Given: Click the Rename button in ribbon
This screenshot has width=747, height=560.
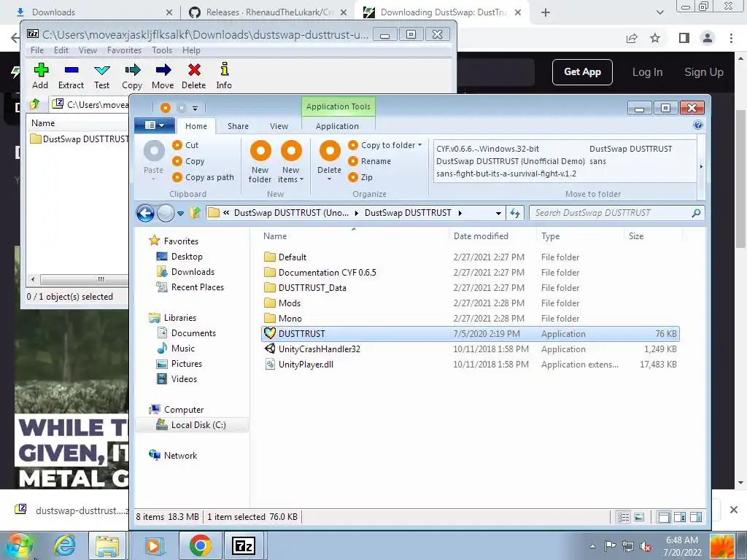Looking at the screenshot, I should click(369, 161).
